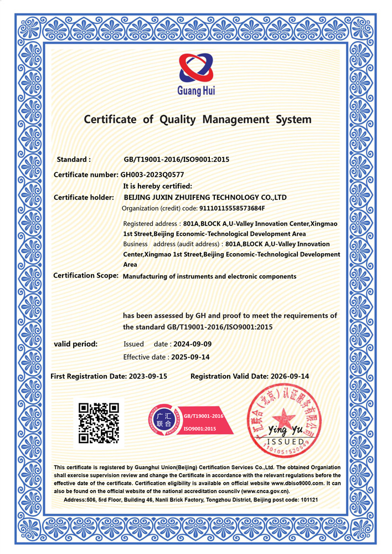Click the "Certificate holder:" label
The image size is (392, 554).
coord(84,197)
